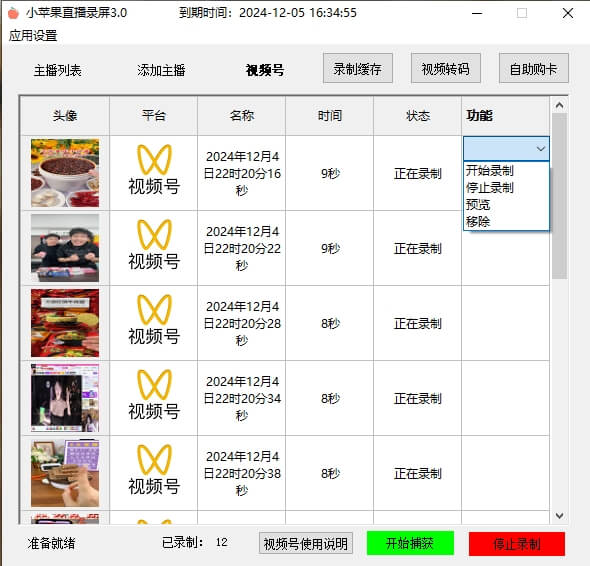This screenshot has height=566, width=590.
Task: Choose 停止录制 in the dropdown list
Action: click(506, 187)
